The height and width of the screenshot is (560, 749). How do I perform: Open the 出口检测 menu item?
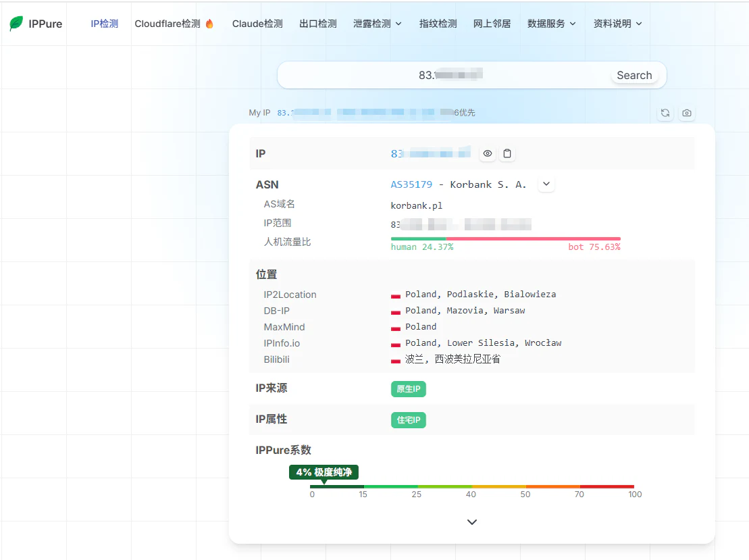(x=318, y=24)
